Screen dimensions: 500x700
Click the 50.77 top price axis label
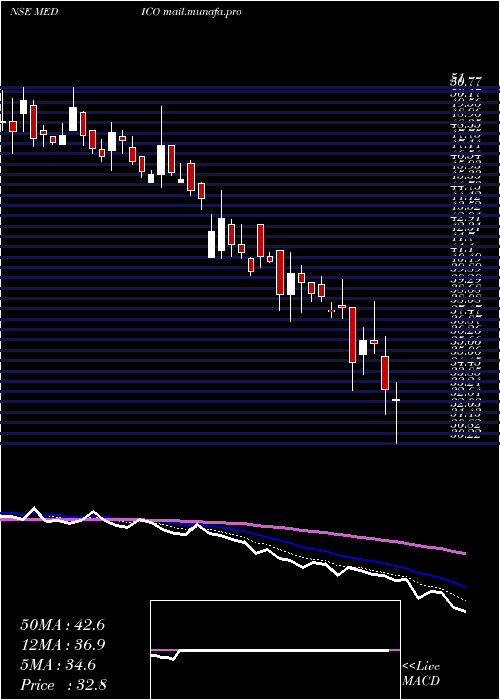click(x=466, y=81)
